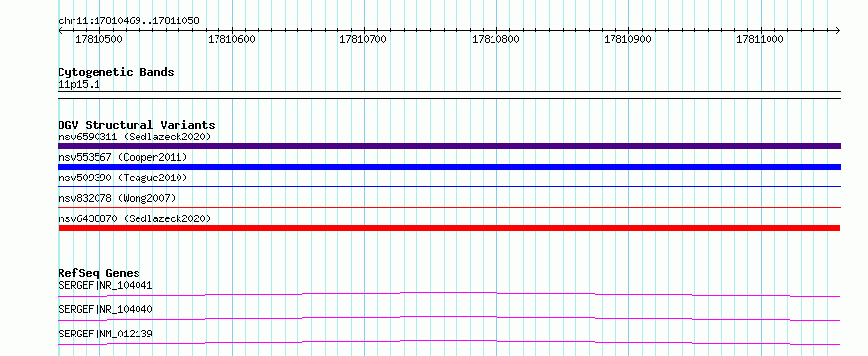Viewport: 868px width, 356px height.
Task: Select the DGV Structural Variants track title
Action: click(x=137, y=125)
